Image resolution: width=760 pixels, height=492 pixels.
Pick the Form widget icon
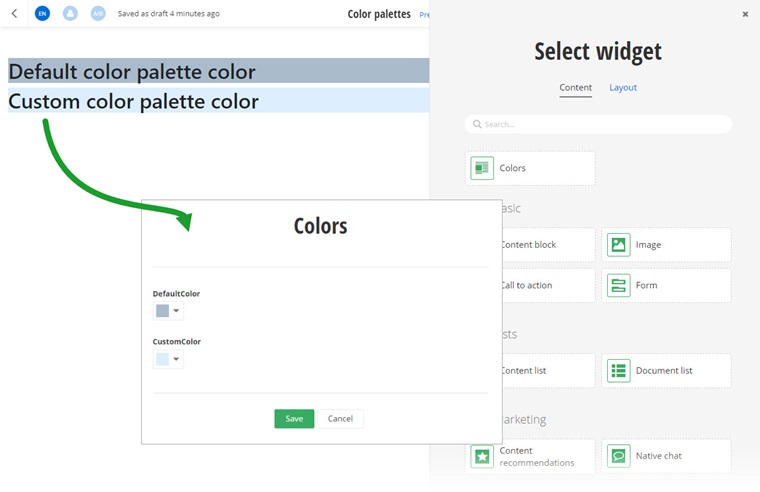(619, 286)
